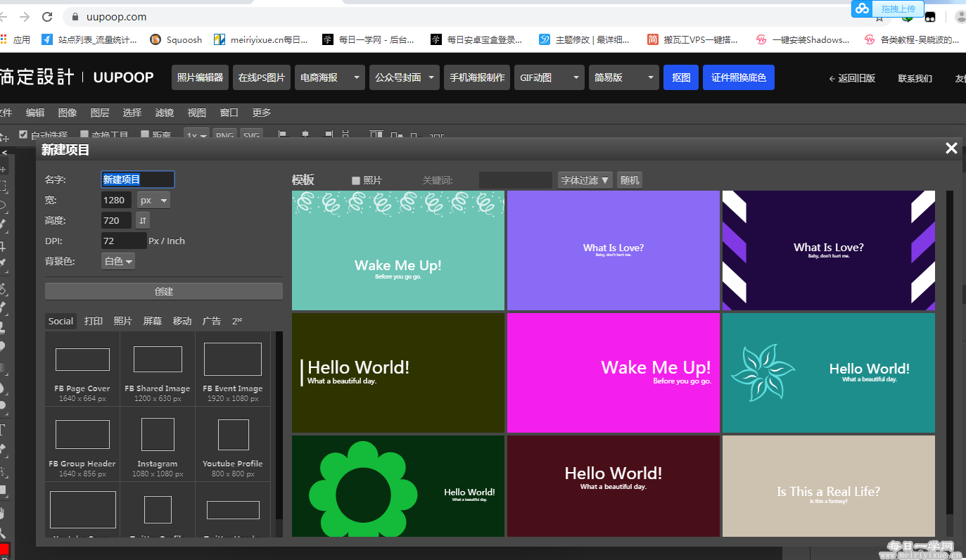Open the meiriyixue.cn bookmark
Image resolution: width=966 pixels, height=560 pixels.
[x=261, y=40]
